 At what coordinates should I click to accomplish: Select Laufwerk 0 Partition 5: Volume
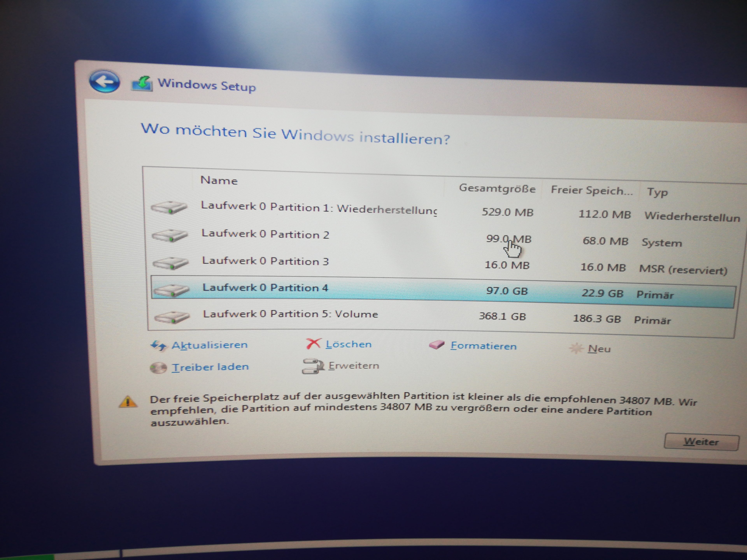click(x=290, y=314)
